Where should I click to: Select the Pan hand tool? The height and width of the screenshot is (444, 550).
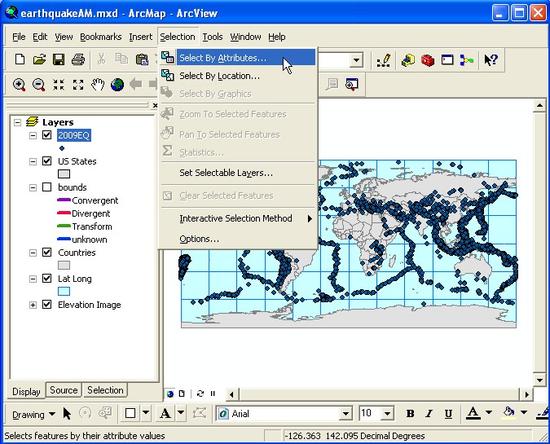pos(98,85)
